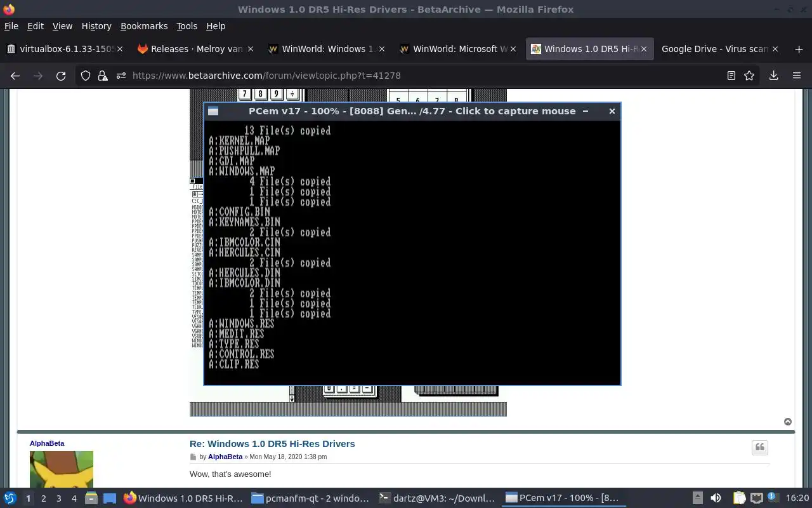The image size is (812, 508).
Task: Open the Firefox hamburger menu
Action: pos(797,76)
